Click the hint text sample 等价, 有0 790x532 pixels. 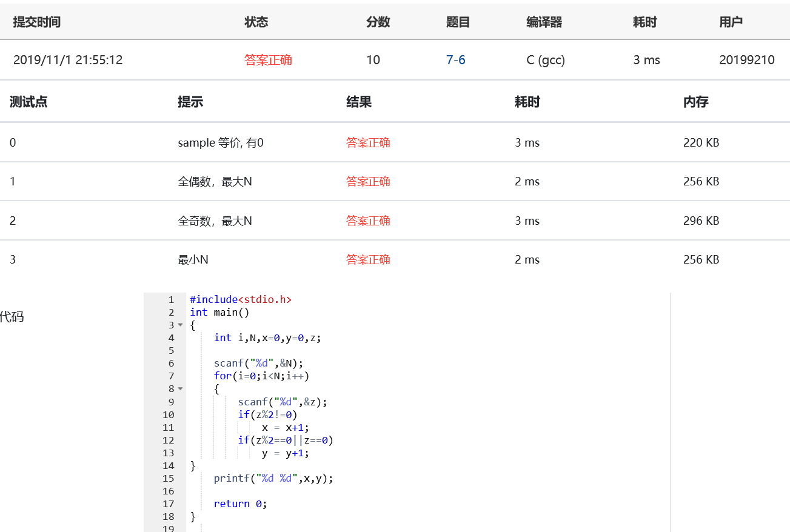click(x=221, y=143)
